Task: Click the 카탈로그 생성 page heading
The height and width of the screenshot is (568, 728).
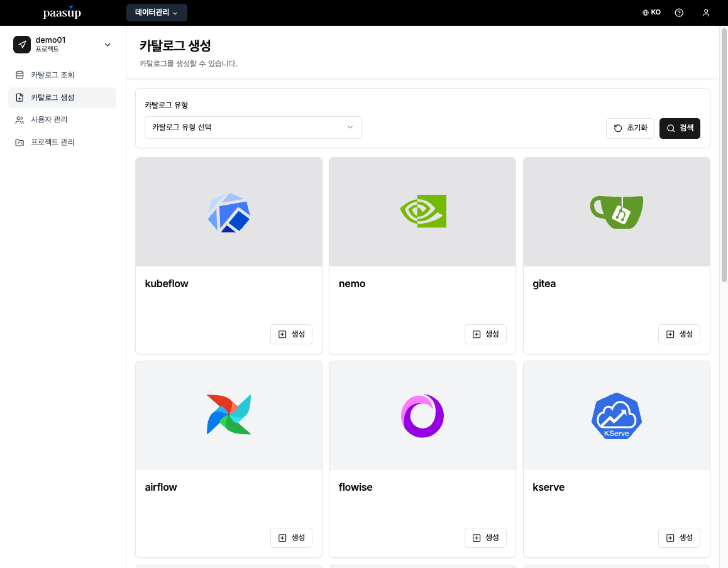Action: point(175,45)
